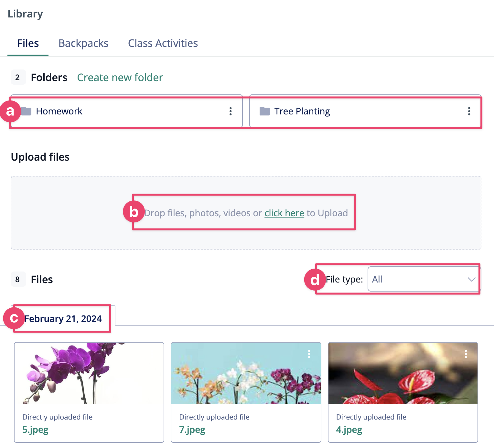Open the purple orchid 5.jpeg thumbnail
This screenshot has width=494, height=448.
click(89, 373)
